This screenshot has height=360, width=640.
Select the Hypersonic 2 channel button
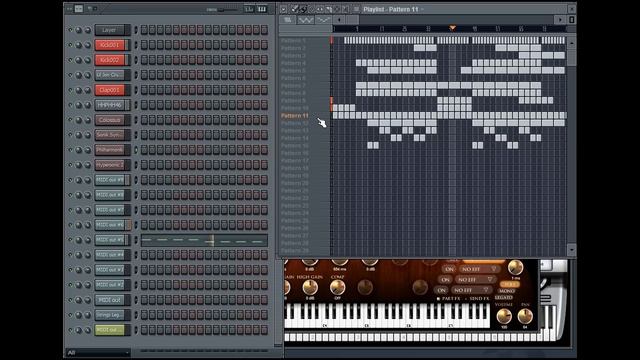coord(109,165)
